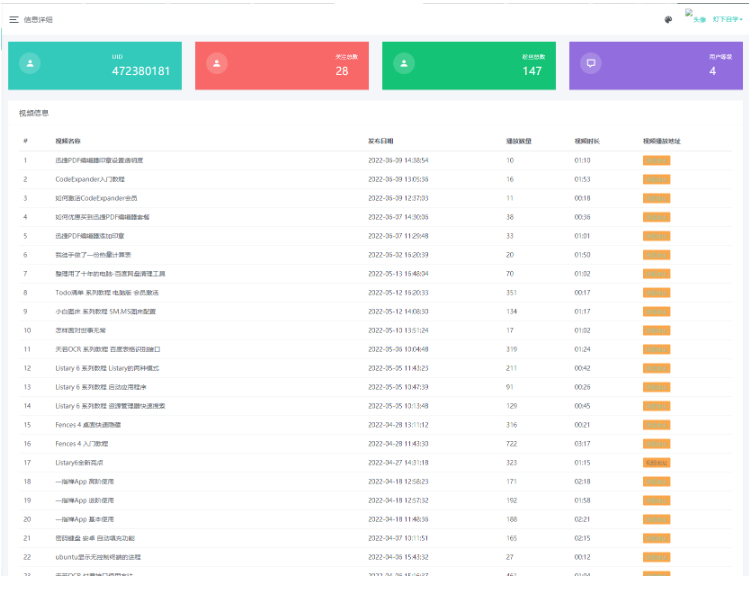Click the green card showing 147

[469, 65]
